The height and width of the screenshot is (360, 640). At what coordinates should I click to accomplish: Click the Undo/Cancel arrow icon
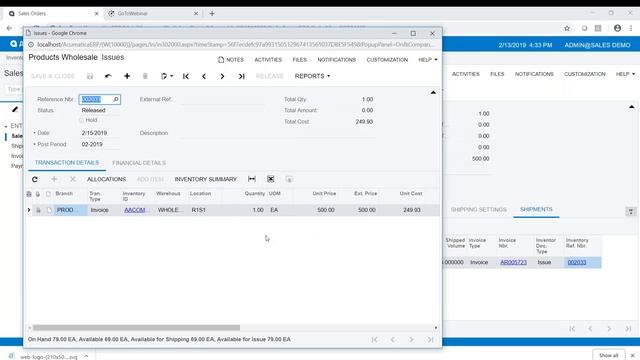coord(108,76)
